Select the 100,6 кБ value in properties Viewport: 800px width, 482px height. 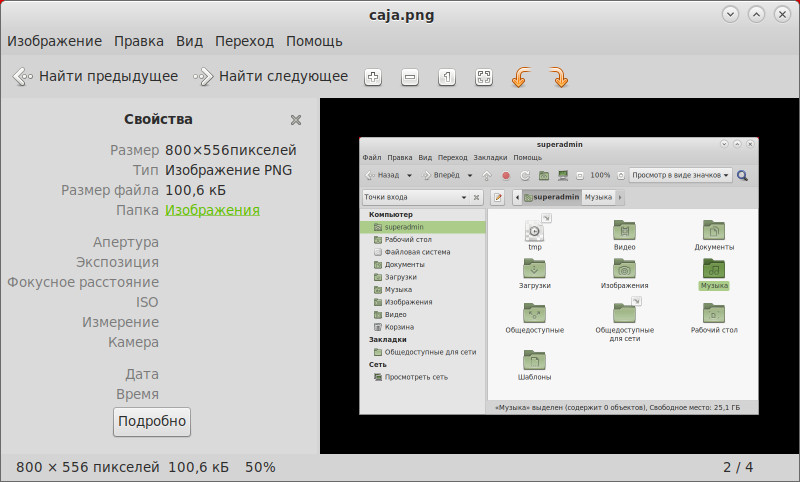pyautogui.click(x=195, y=190)
